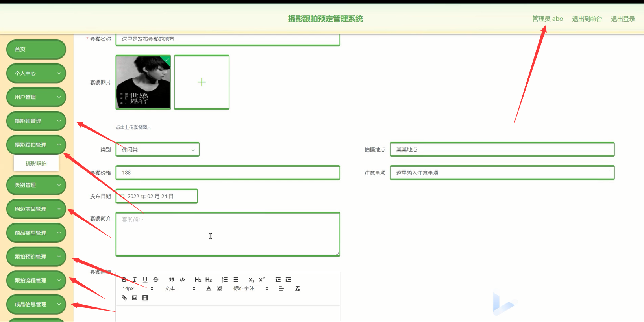Expand the 成品信息管理 sidebar menu
This screenshot has height=322, width=644.
pos(36,304)
